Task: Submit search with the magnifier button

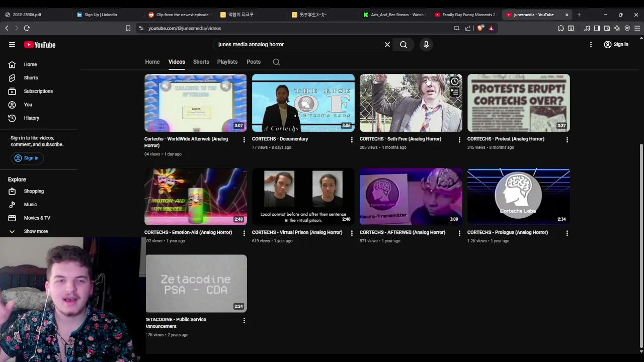Action: (404, 45)
